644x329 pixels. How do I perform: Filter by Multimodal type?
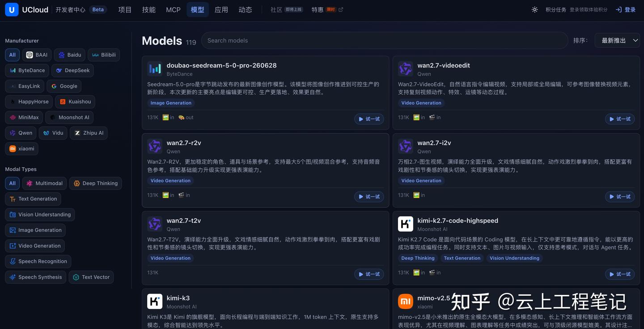(x=44, y=184)
